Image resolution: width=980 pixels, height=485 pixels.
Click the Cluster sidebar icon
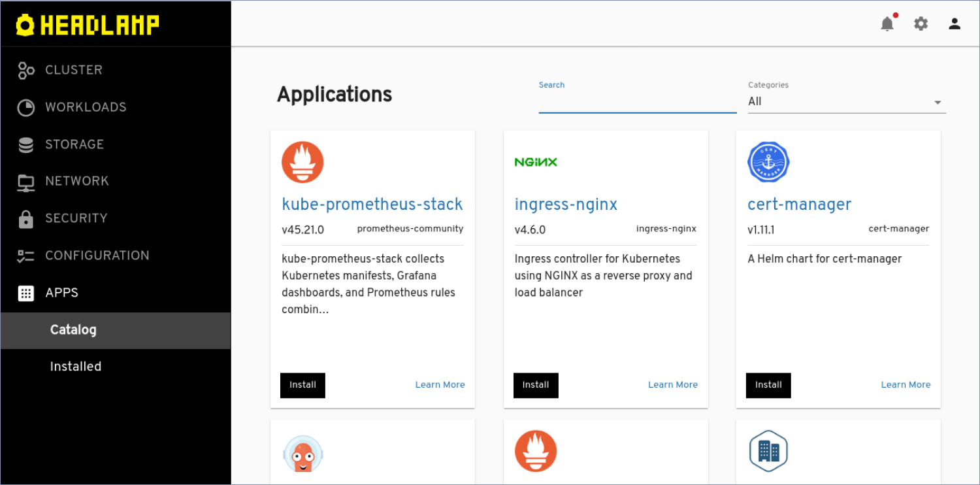pos(26,70)
